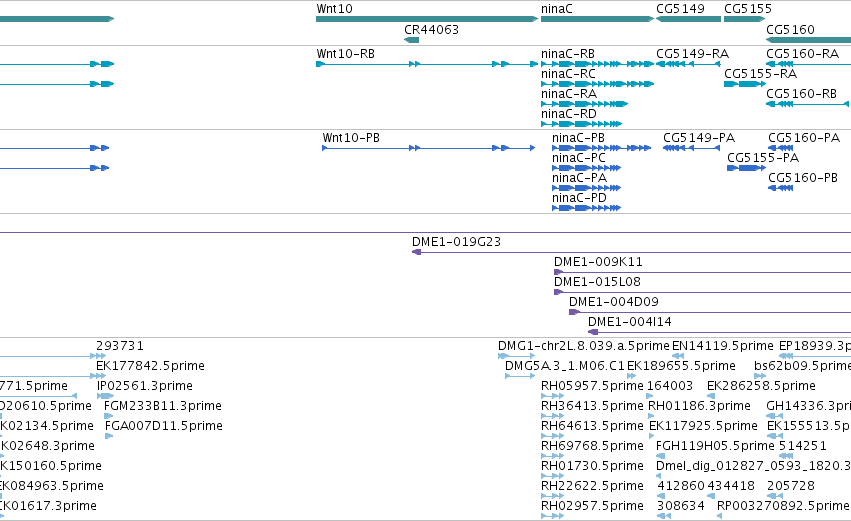The width and height of the screenshot is (851, 521).
Task: Select the ninaC-PB protein feature
Action: tap(601, 148)
